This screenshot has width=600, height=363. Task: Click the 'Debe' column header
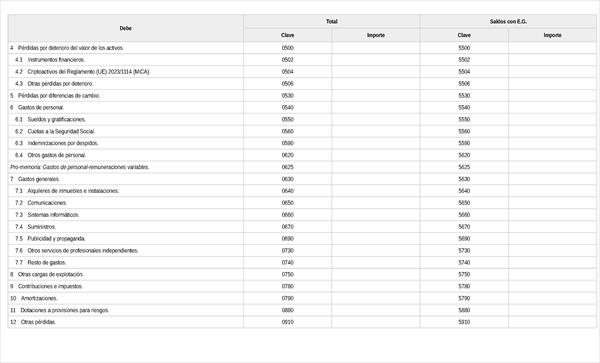[126, 28]
